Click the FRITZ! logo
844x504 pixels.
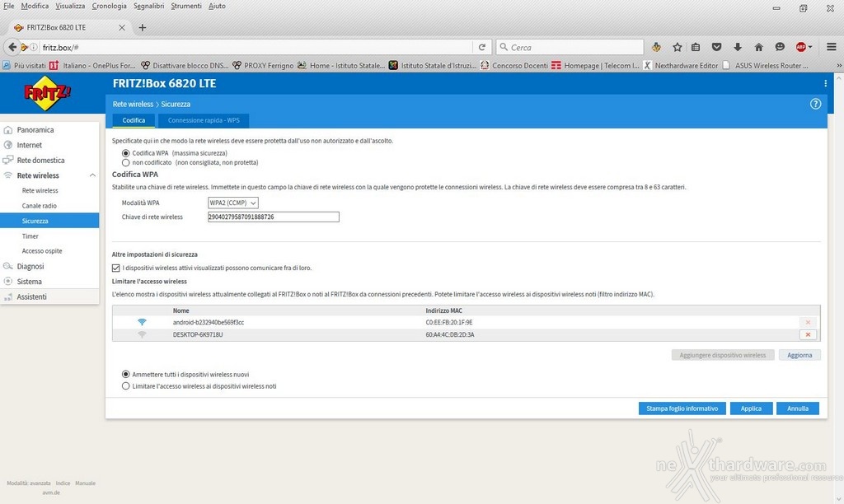pos(47,93)
